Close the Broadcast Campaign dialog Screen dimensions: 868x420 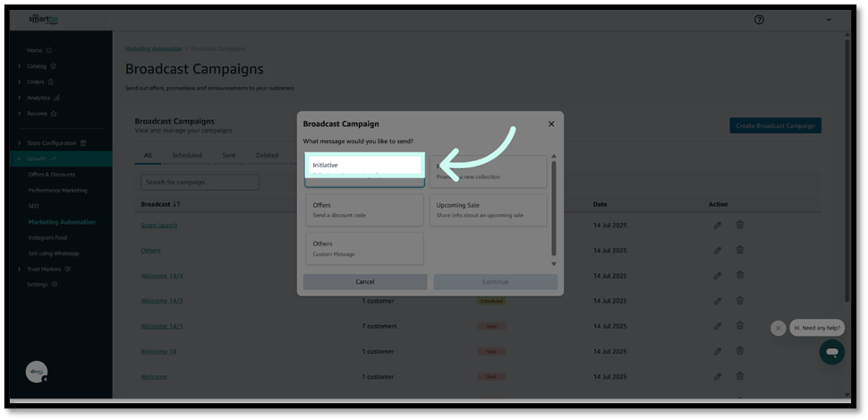click(551, 124)
